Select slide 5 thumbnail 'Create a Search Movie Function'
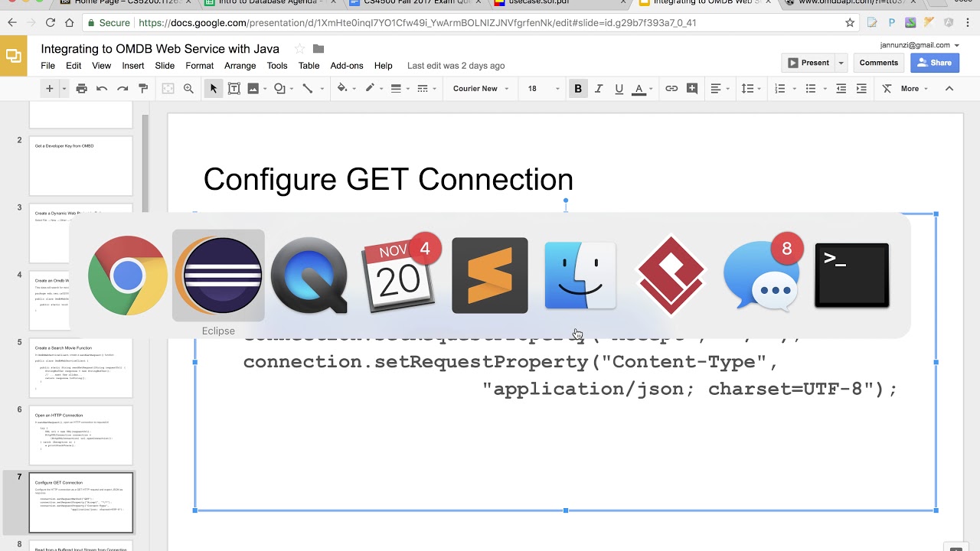Viewport: 980px width, 551px height. click(x=80, y=368)
